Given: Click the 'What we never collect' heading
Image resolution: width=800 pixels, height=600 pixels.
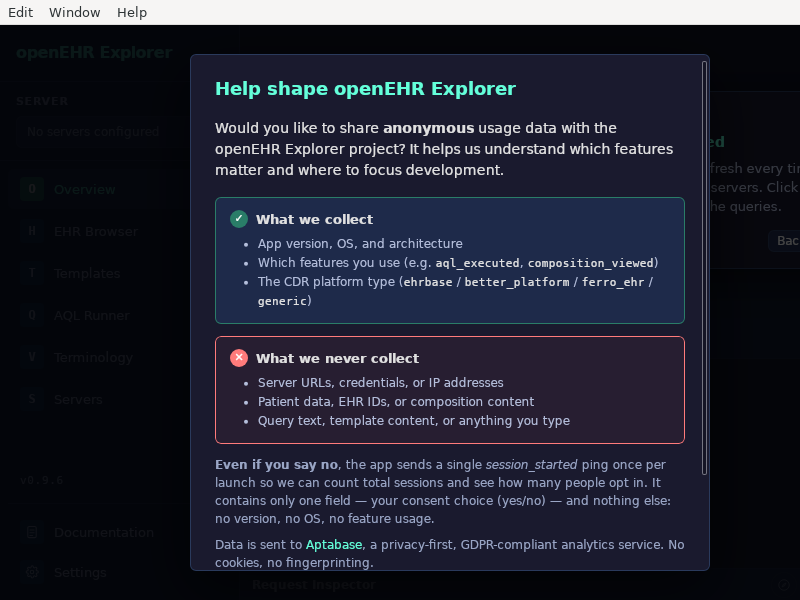Looking at the screenshot, I should [337, 359].
